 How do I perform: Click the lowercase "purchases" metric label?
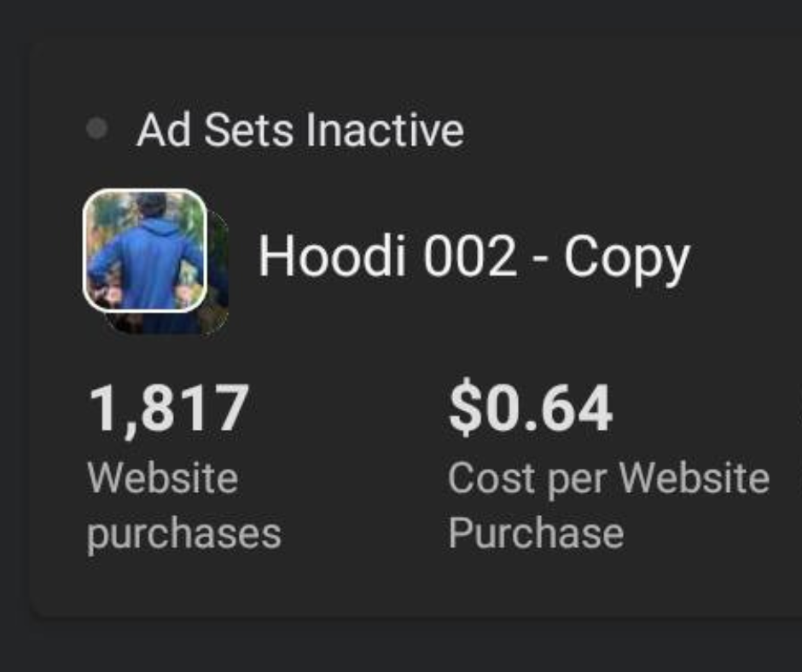(184, 535)
